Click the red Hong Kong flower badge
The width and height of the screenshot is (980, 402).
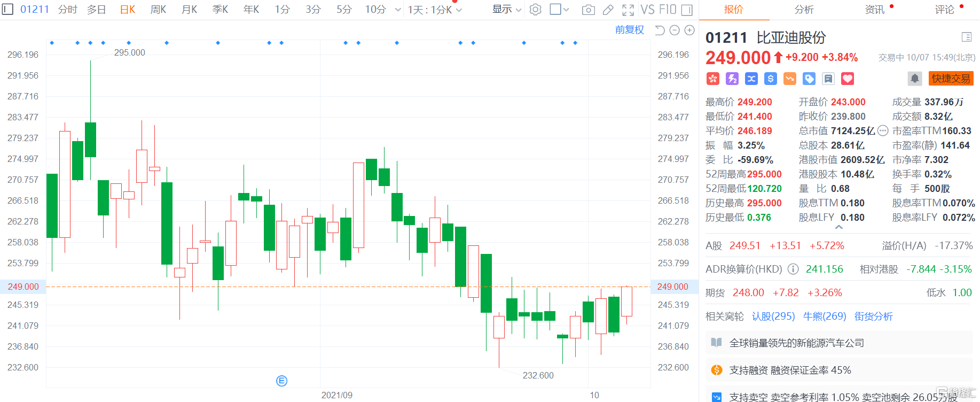coord(713,79)
